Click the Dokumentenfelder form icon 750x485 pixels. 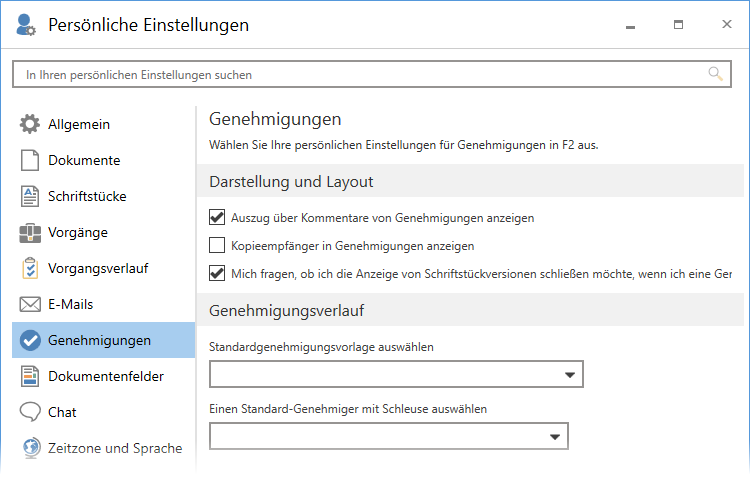pyautogui.click(x=30, y=376)
